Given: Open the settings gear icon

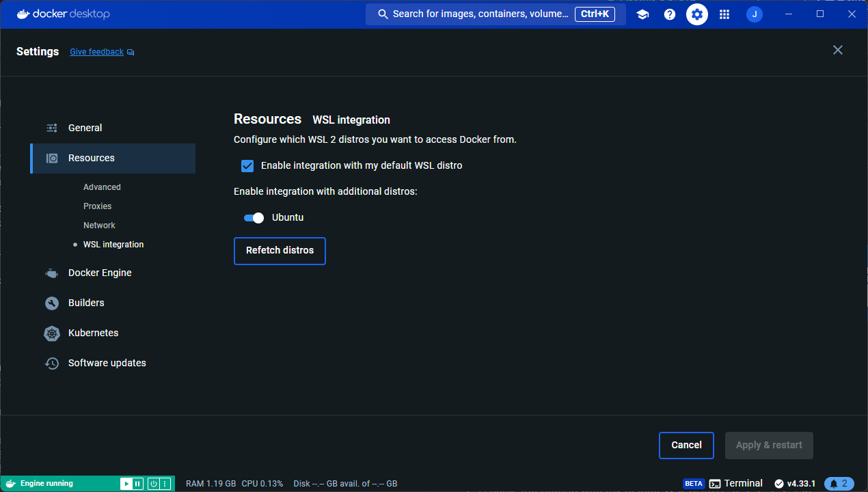Looking at the screenshot, I should coord(697,14).
